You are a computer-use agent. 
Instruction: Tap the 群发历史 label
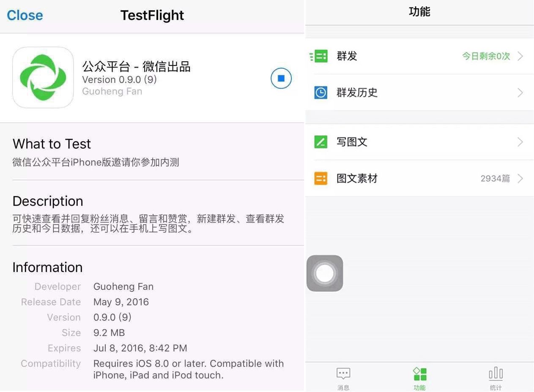coord(357,93)
